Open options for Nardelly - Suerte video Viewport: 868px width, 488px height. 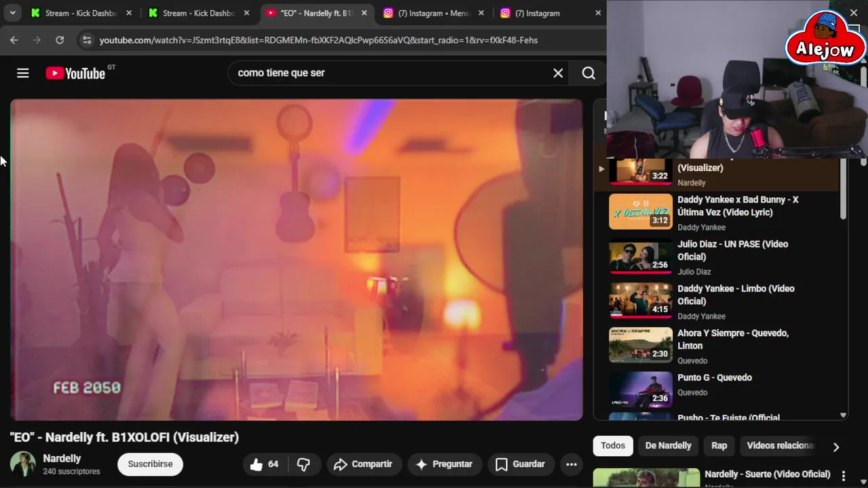(x=844, y=476)
